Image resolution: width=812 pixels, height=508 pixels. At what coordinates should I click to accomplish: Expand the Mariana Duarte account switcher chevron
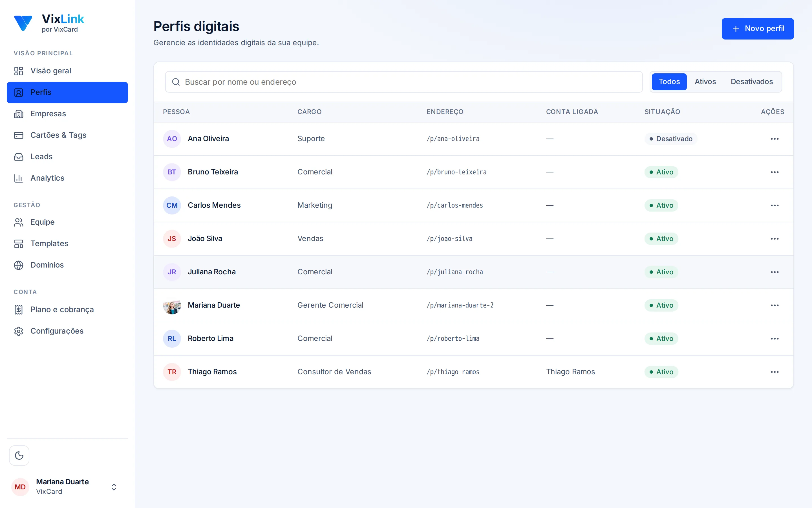point(114,487)
